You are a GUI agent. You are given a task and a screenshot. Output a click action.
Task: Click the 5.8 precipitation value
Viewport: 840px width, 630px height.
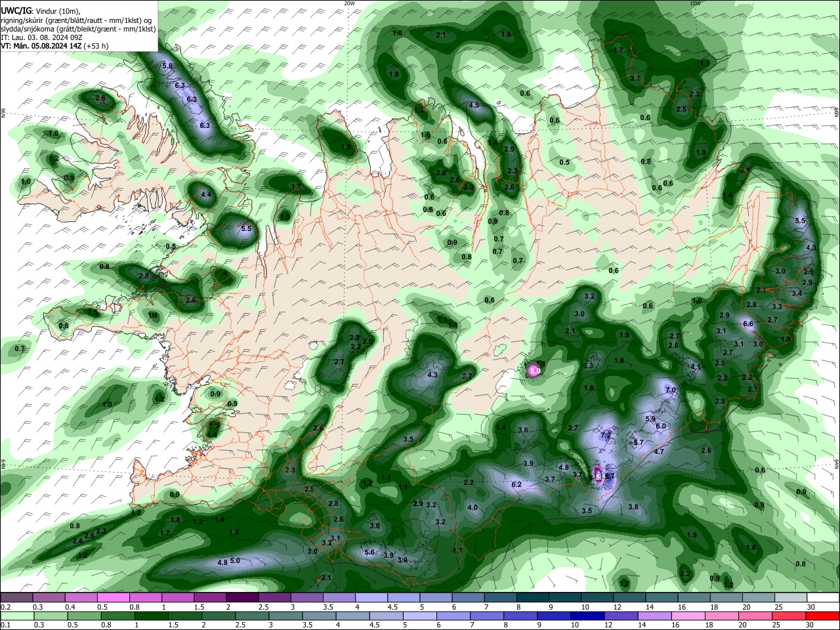coord(167,66)
